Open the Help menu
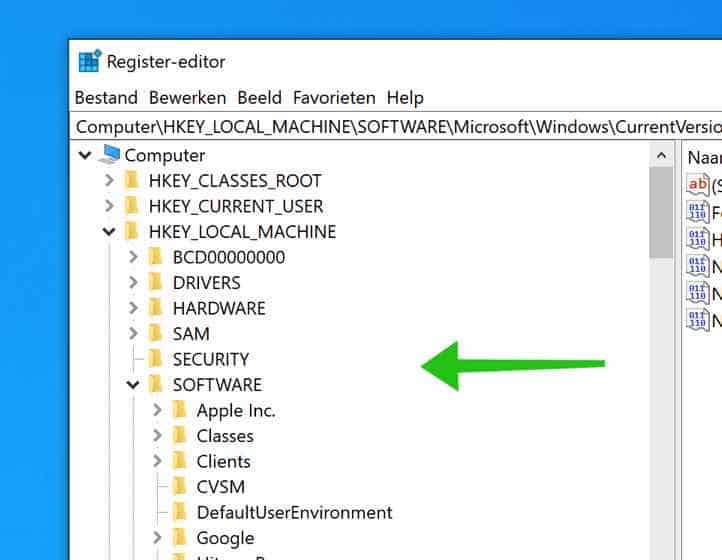 click(x=405, y=98)
